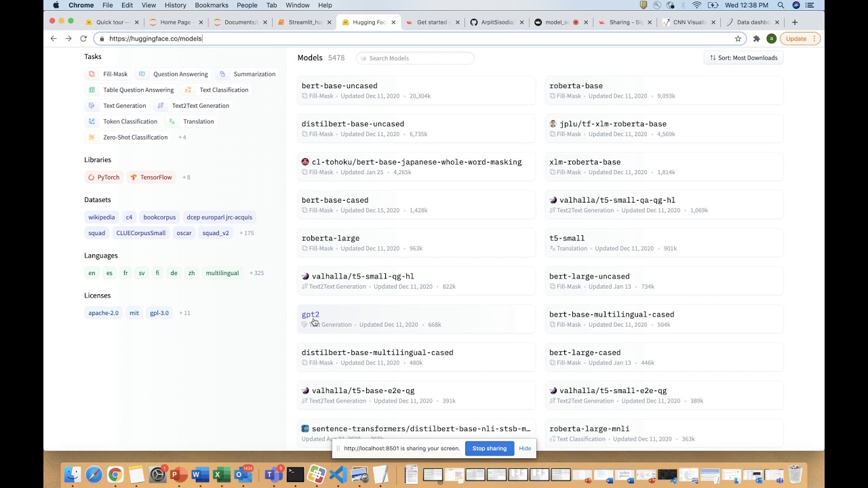The height and width of the screenshot is (488, 868).
Task: Filter by the mit license tag
Action: pos(134,313)
